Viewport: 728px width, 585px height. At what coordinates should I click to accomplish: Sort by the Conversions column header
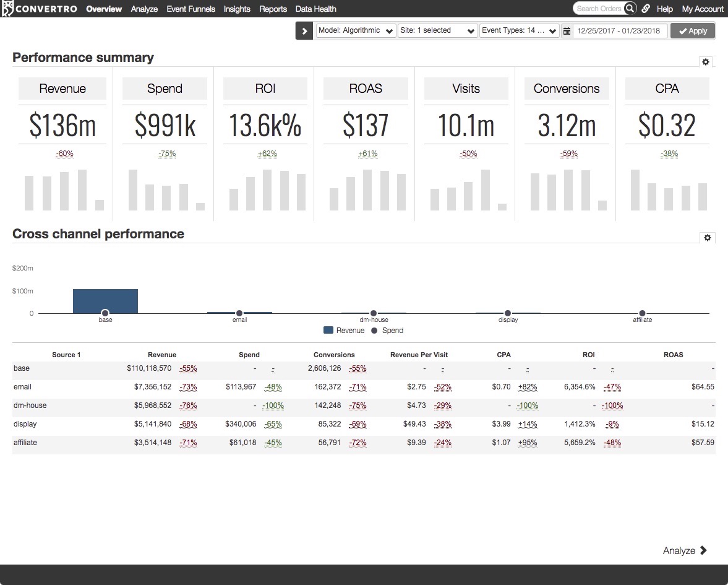[334, 355]
